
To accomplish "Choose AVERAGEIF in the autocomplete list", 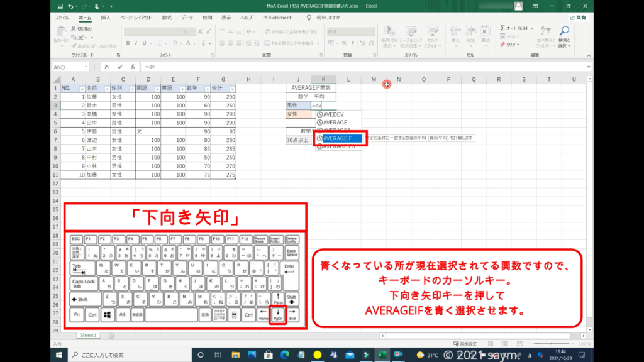I will [x=340, y=138].
